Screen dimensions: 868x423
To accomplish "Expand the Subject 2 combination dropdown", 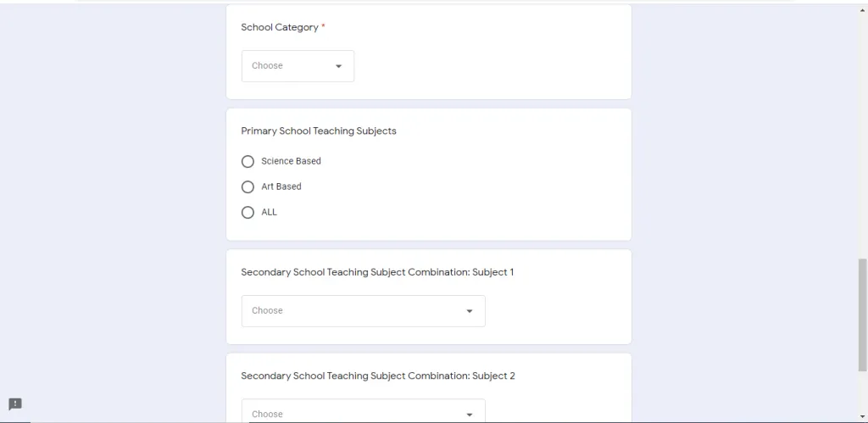I will [363, 412].
